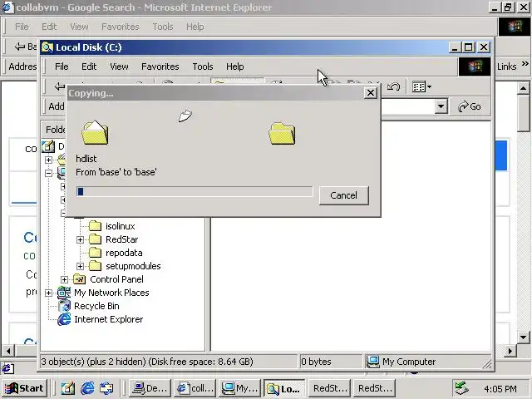Click Internet Explorer scroll down arrow

coord(523,337)
